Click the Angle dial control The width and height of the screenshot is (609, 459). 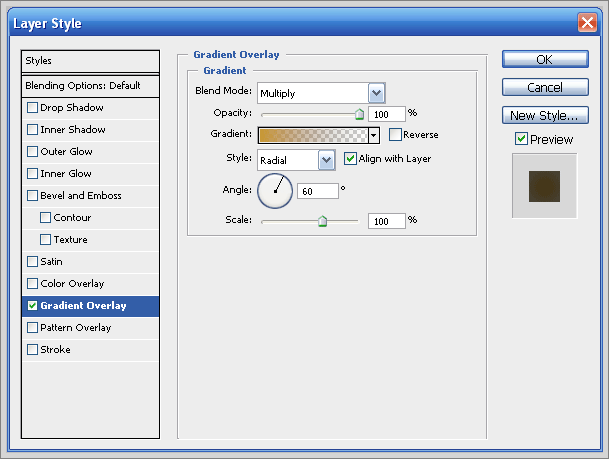[275, 191]
